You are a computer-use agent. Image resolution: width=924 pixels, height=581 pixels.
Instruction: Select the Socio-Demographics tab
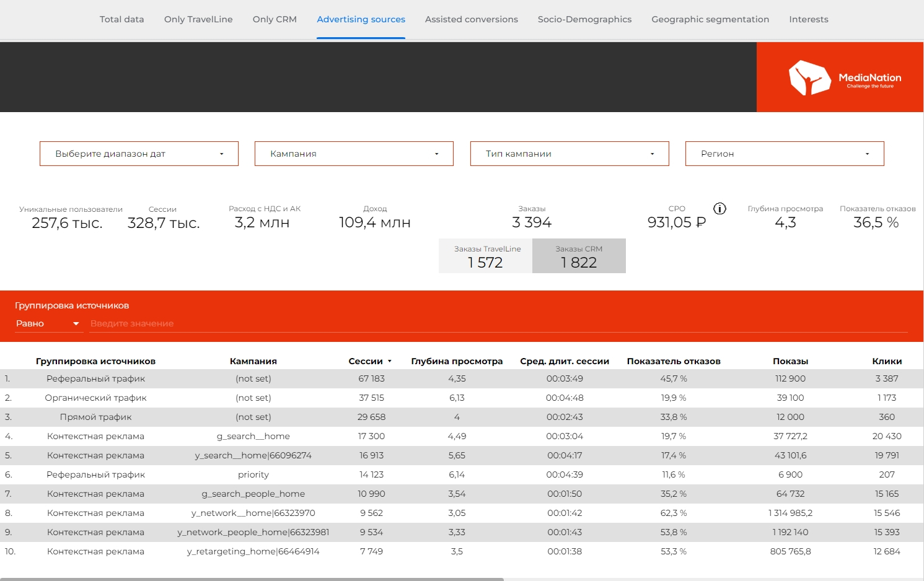584,19
